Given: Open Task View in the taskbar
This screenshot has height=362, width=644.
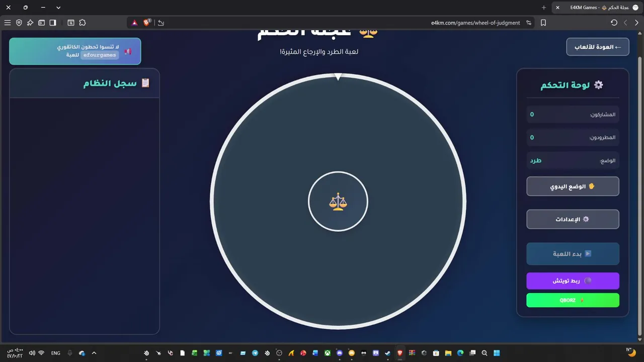Looking at the screenshot, I should click(x=472, y=353).
